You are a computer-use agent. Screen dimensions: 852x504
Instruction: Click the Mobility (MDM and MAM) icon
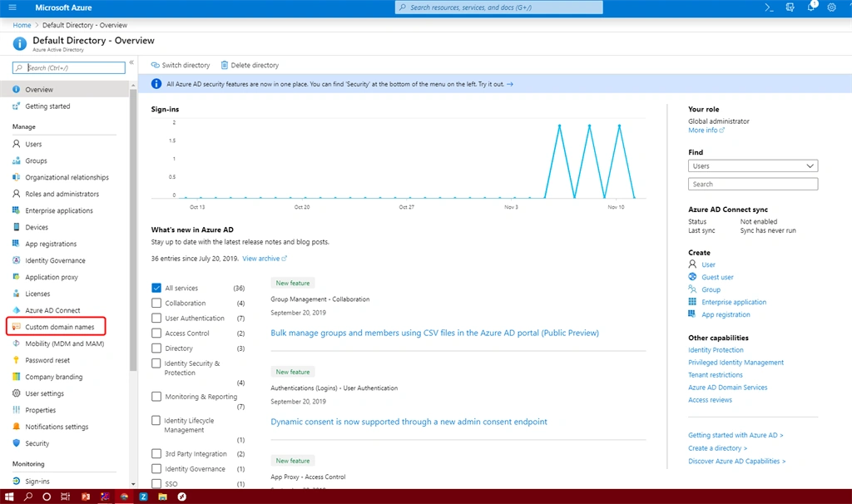(17, 343)
